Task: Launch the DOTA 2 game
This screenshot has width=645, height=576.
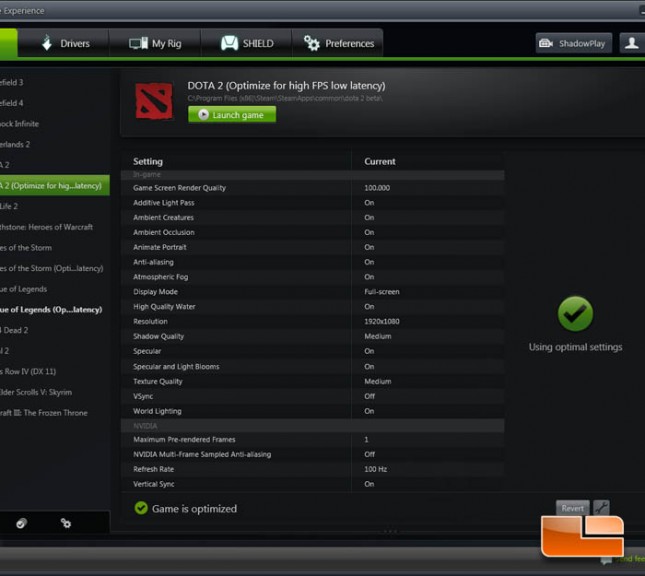Action: point(232,115)
